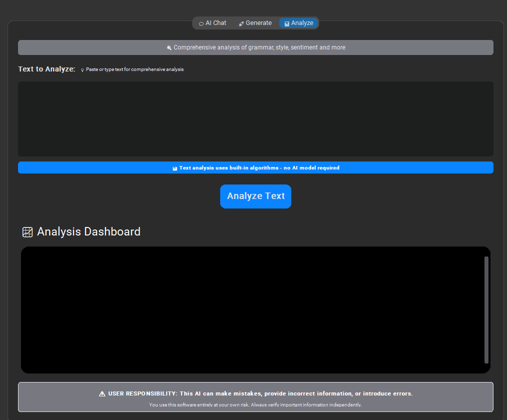Screen dimensions: 507x420
Task: Click the speech bubble icon beside AI Chat
Action: 201,23
